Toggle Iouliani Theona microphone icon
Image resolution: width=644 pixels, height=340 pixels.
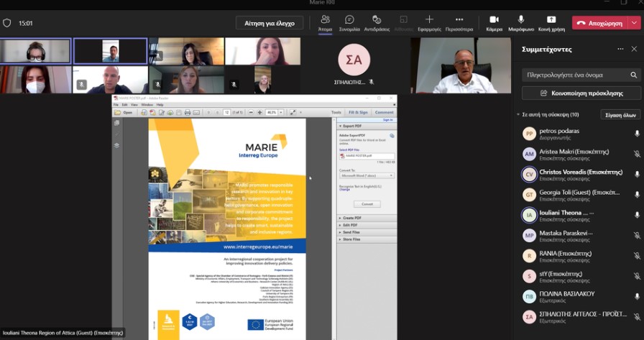(x=637, y=215)
